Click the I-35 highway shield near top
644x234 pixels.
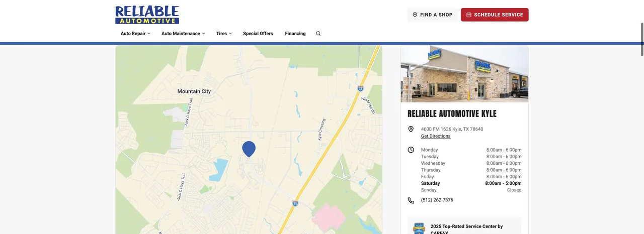pyautogui.click(x=360, y=88)
